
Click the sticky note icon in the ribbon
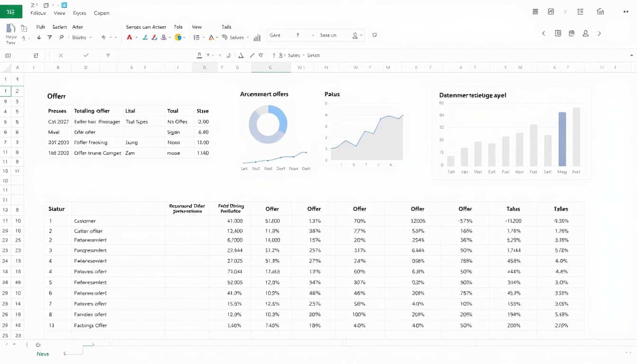coord(375,35)
